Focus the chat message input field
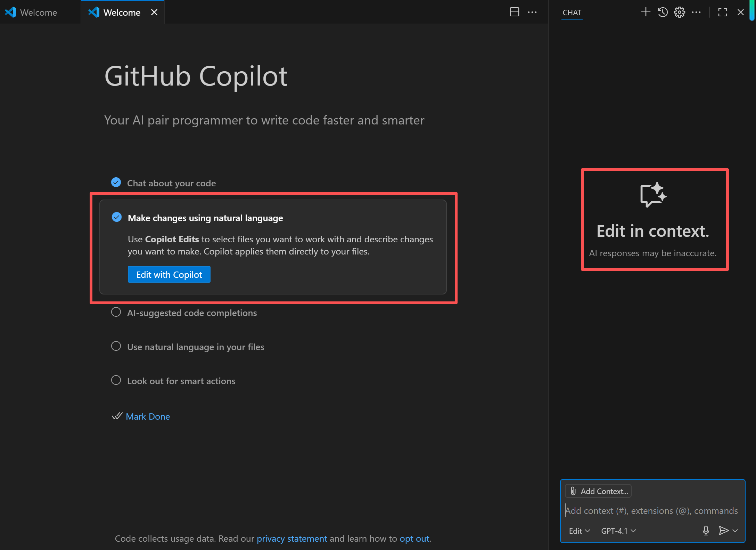 [x=652, y=511]
